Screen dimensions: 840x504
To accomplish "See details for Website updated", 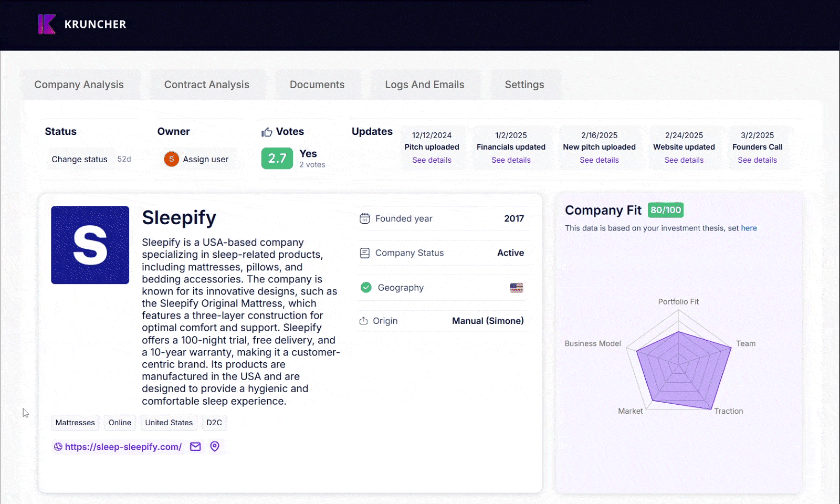I will [684, 160].
